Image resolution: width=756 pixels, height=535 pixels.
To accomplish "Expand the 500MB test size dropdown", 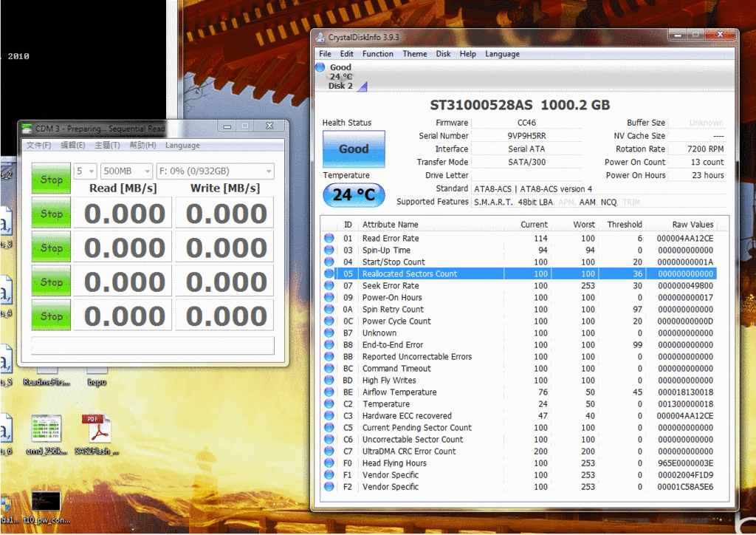I will [126, 171].
